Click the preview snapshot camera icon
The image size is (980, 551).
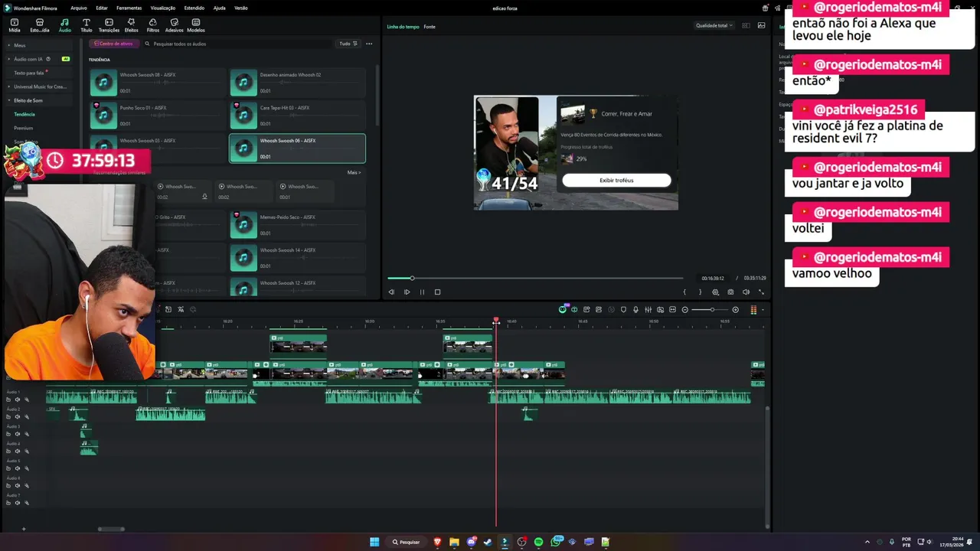730,292
